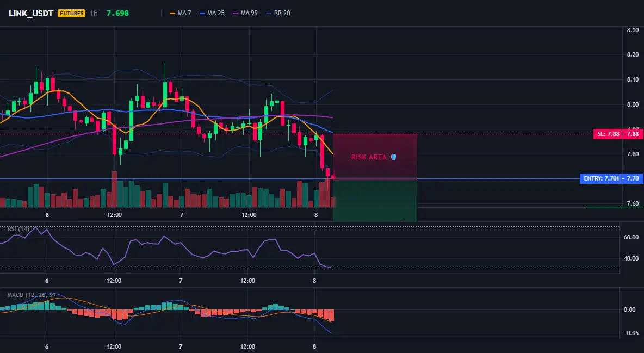Click the 40.00 RSI axis label
This screenshot has width=644, height=353.
tap(631, 258)
